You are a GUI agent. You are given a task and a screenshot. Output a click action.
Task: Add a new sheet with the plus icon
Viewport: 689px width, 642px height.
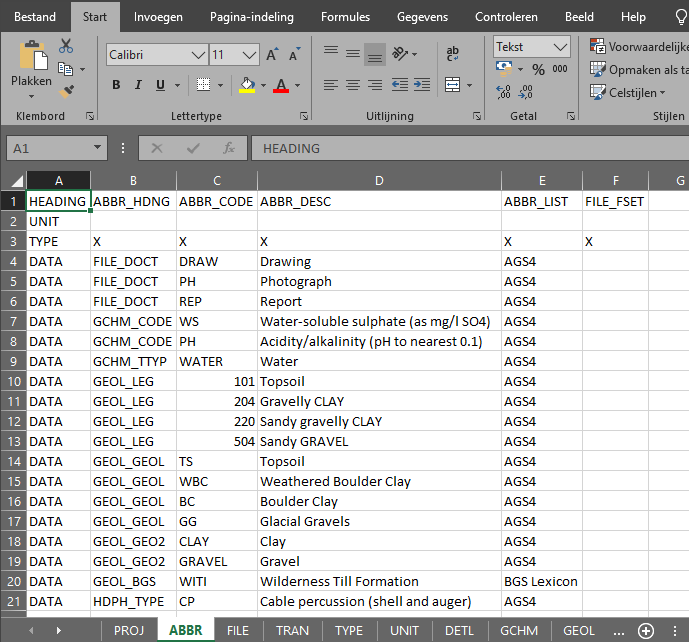click(x=646, y=631)
